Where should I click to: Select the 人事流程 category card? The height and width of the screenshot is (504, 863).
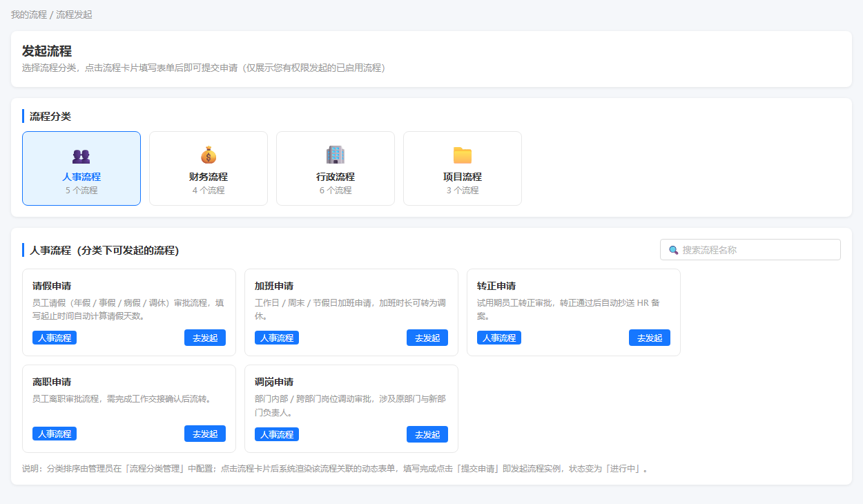(x=81, y=168)
